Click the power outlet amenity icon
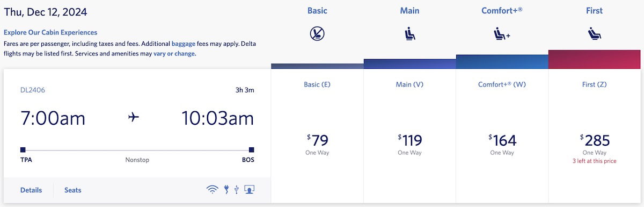Image resolution: width=644 pixels, height=207 pixels. 226,189
